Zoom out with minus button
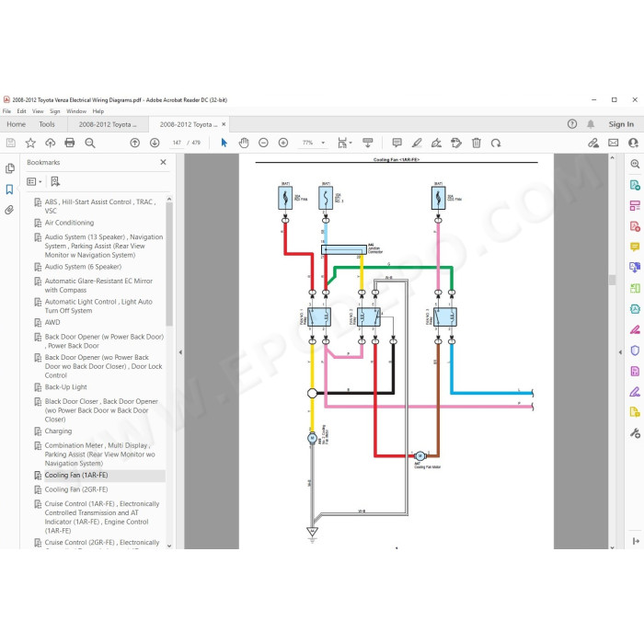This screenshot has width=644, height=644. (264, 143)
